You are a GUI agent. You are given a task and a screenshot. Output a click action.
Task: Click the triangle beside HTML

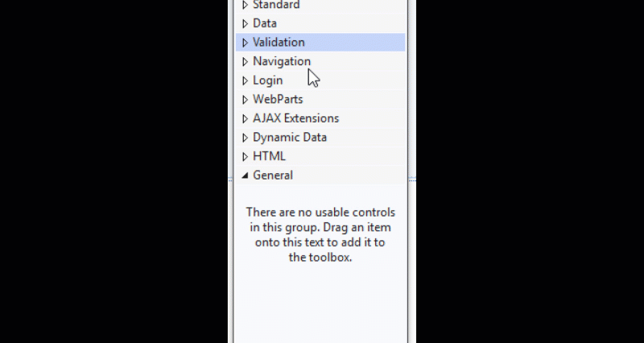(x=246, y=156)
